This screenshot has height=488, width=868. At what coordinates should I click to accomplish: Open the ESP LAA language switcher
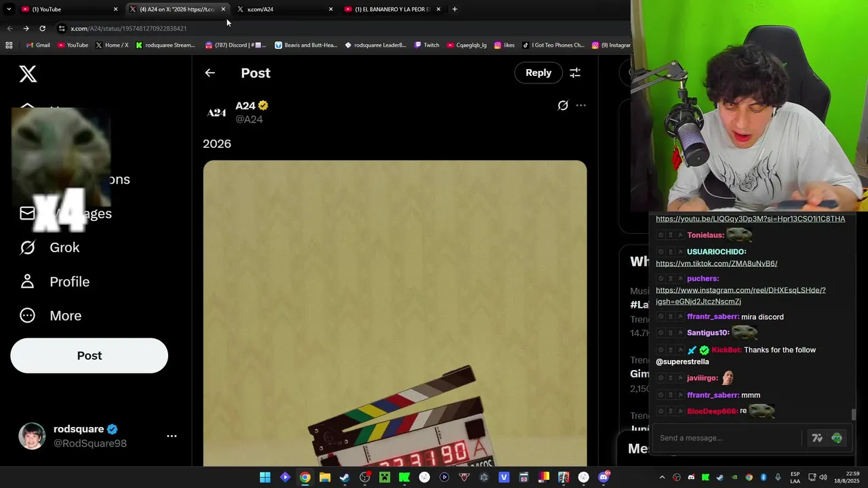click(795, 477)
